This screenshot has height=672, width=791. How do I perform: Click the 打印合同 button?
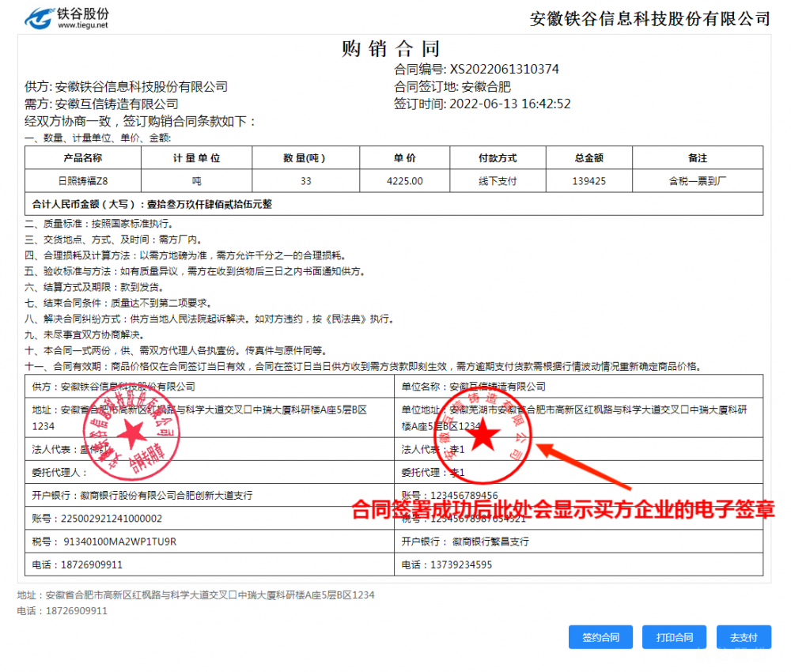click(674, 637)
